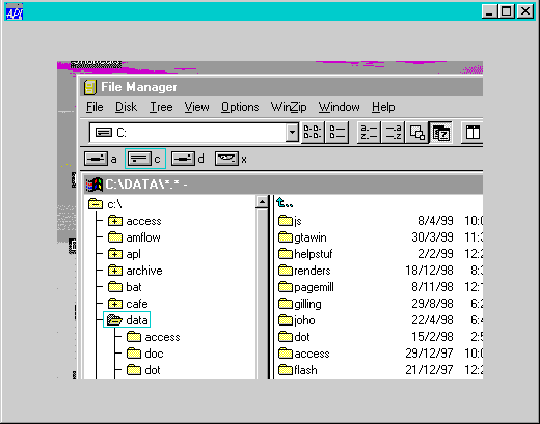The height and width of the screenshot is (424, 540).
Task: Click the 18/12/98 date of renders
Action: pyautogui.click(x=429, y=270)
